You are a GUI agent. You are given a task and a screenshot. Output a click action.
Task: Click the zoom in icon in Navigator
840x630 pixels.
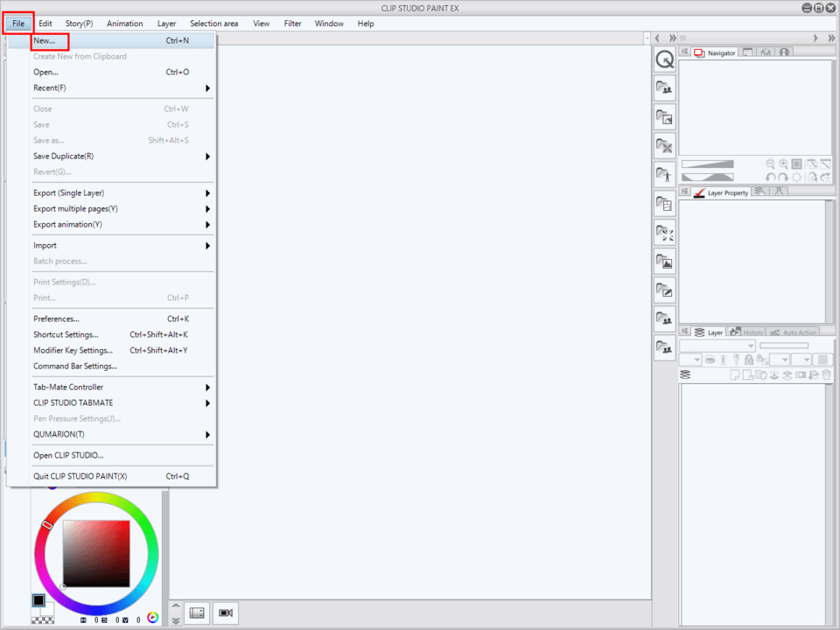pos(783,164)
